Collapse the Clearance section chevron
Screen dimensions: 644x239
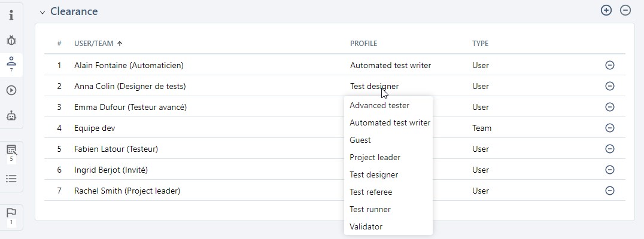click(42, 12)
